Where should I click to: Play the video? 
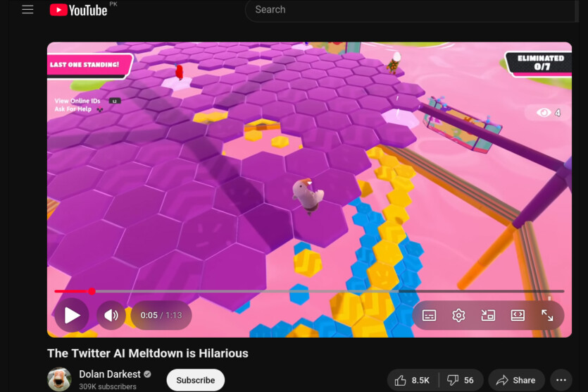[72, 315]
